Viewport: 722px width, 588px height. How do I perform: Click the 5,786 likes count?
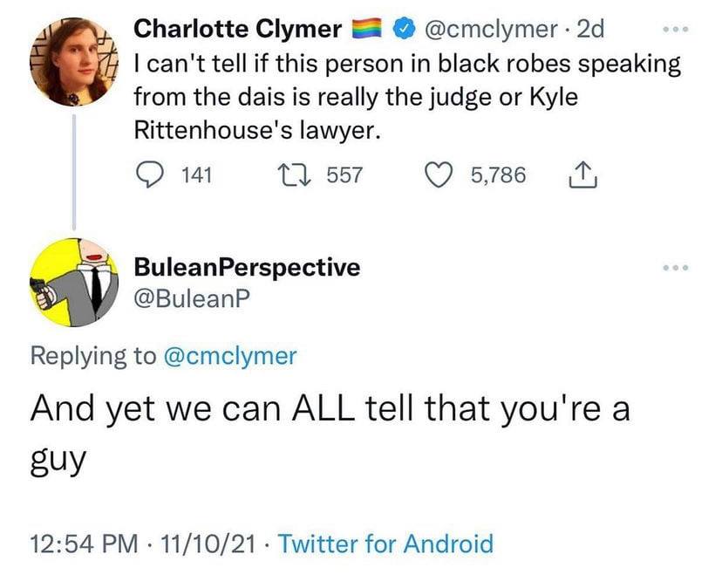click(498, 175)
